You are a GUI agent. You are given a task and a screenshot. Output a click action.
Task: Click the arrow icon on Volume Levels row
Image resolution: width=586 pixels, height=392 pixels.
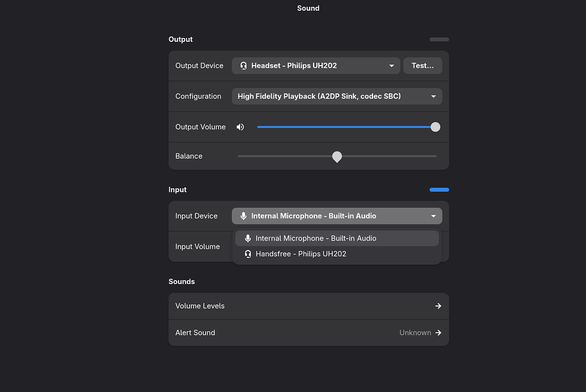pyautogui.click(x=438, y=306)
